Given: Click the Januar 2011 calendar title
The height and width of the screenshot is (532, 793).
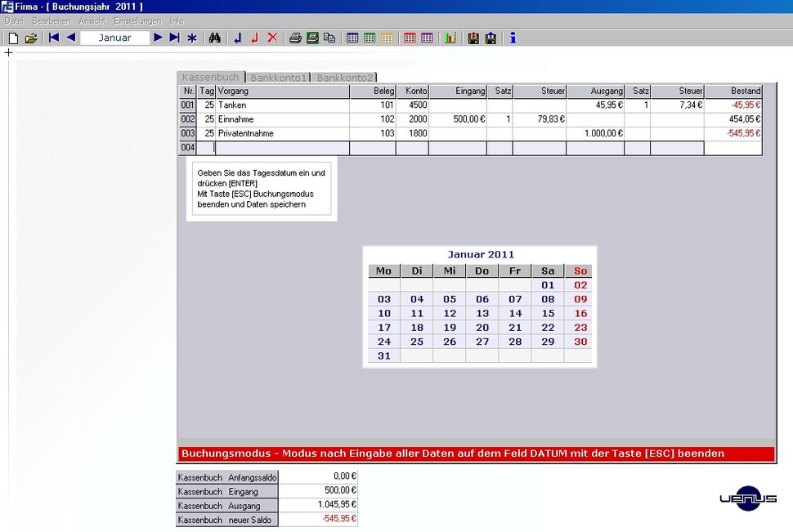Looking at the screenshot, I should [481, 254].
